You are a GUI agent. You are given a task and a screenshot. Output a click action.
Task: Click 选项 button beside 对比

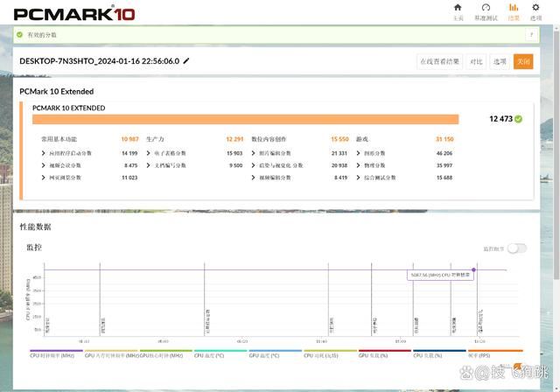500,61
